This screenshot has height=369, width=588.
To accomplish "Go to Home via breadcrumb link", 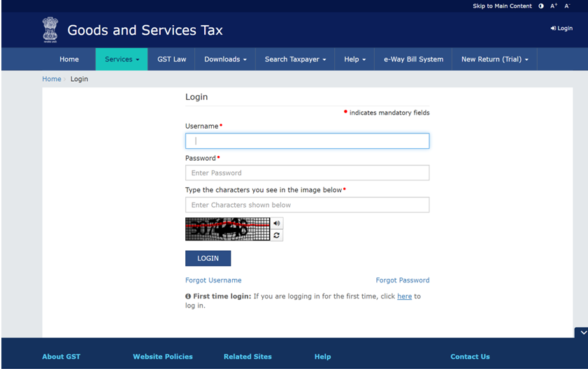I will point(51,79).
